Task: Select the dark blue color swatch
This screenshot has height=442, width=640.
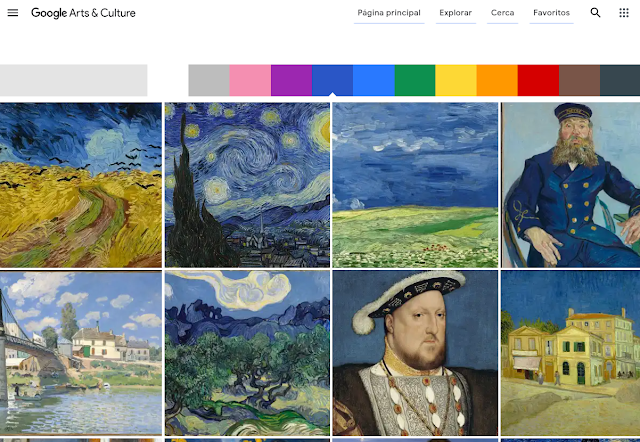Action: coord(333,80)
